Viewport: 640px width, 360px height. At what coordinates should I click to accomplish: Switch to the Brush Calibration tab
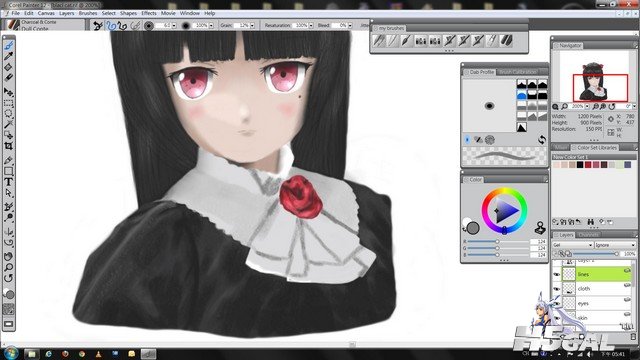point(518,72)
